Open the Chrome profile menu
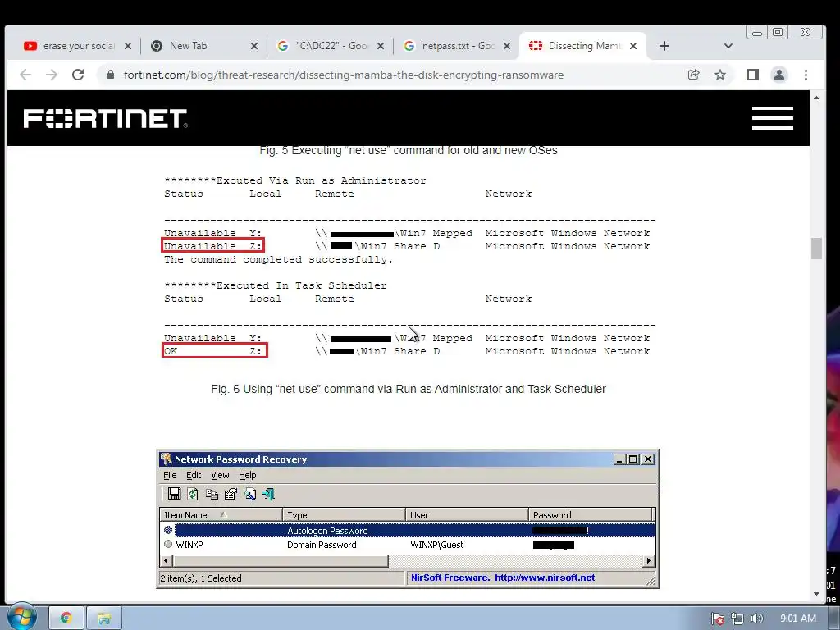 coord(779,75)
